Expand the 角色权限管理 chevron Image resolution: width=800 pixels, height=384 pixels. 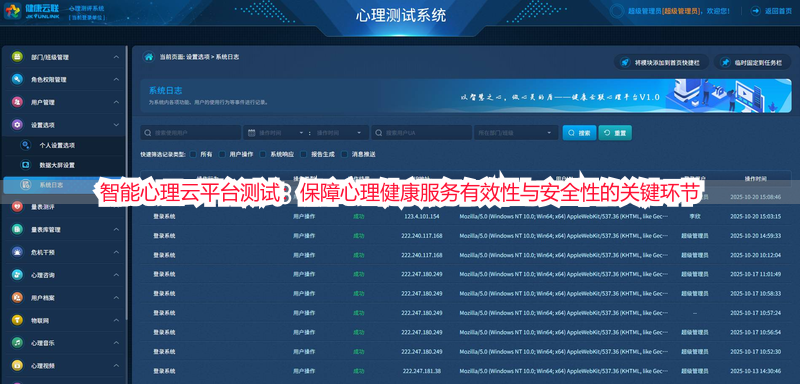pyautogui.click(x=116, y=80)
